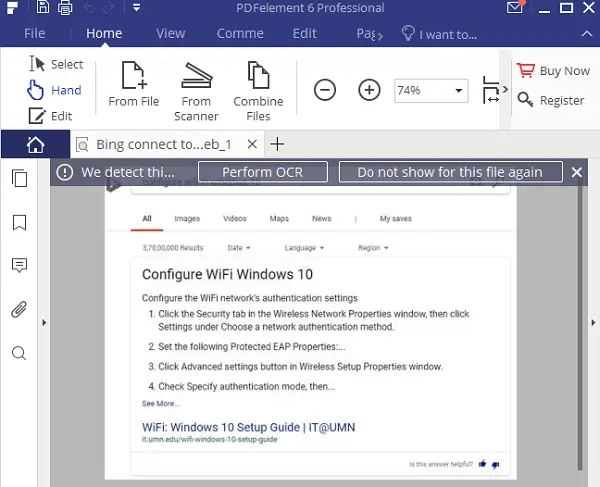Click the 'I want to...' lightbulb search

(439, 34)
